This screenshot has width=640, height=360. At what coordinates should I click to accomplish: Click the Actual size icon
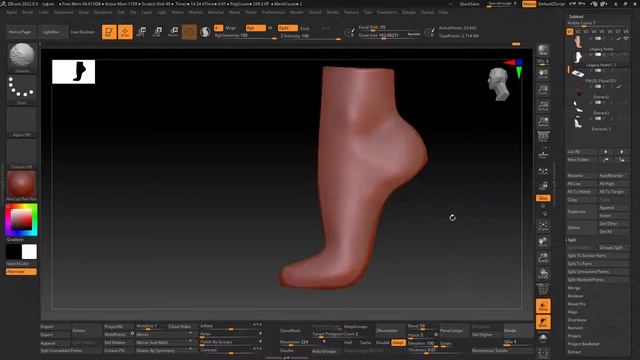point(543,106)
